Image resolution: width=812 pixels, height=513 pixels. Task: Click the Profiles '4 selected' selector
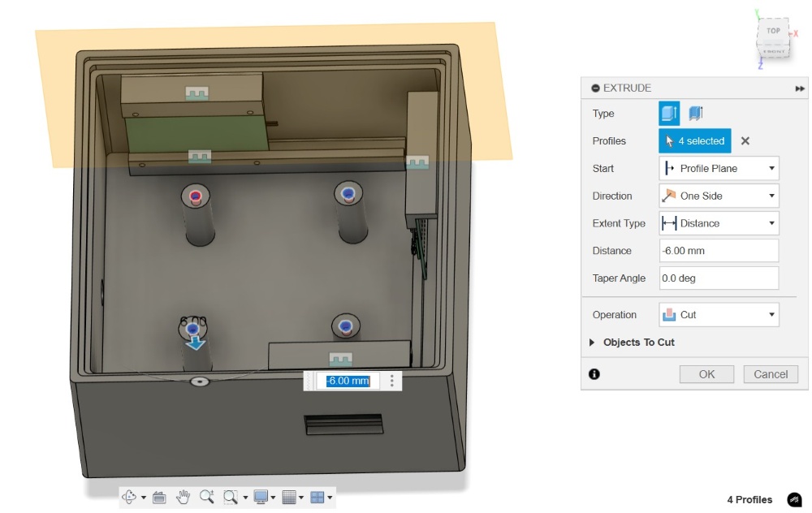tap(695, 140)
